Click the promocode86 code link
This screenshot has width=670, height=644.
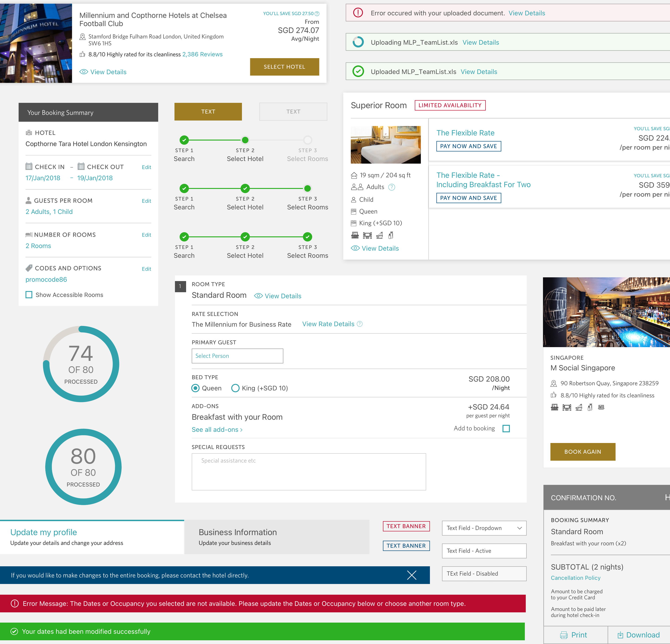pyautogui.click(x=46, y=279)
